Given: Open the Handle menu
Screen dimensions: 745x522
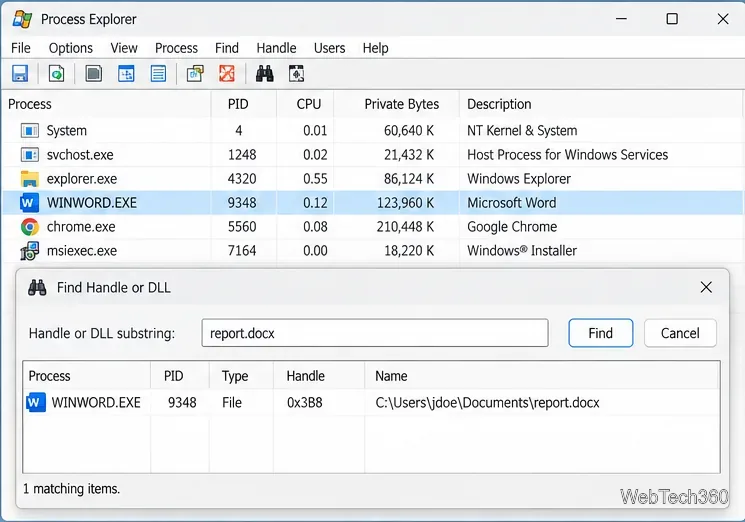Looking at the screenshot, I should tap(276, 48).
